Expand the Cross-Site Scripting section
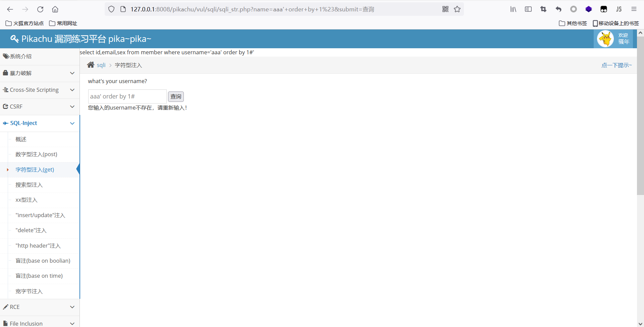This screenshot has height=327, width=644. tap(40, 90)
